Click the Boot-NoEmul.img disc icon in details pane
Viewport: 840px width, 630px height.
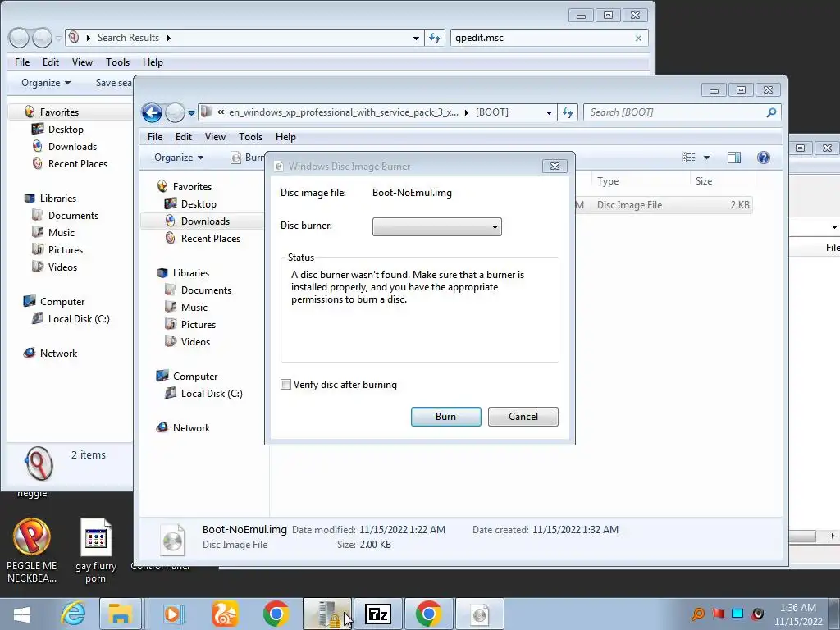(x=172, y=538)
